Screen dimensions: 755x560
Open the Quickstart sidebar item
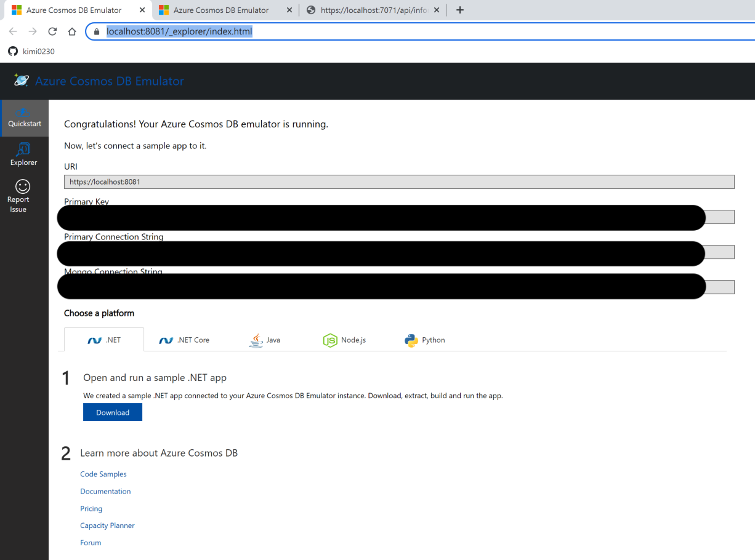click(x=25, y=118)
